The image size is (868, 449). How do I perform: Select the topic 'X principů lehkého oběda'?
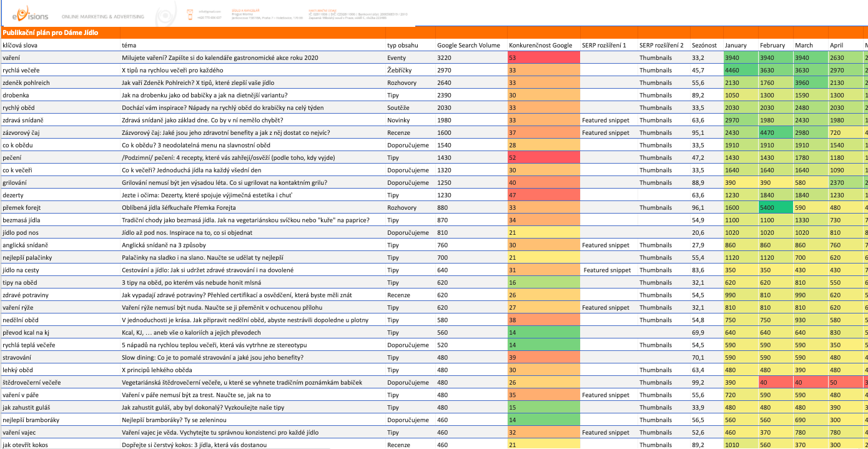pyautogui.click(x=252, y=370)
